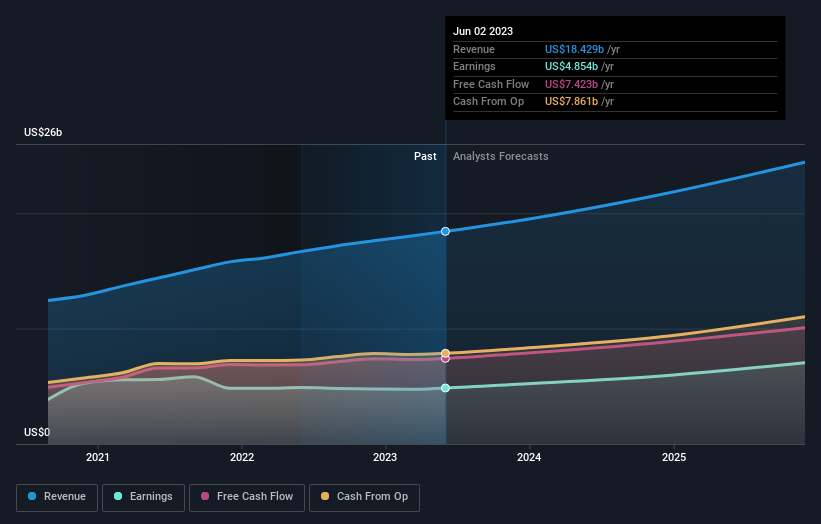Select the blue Revenue data point marker
Image resolution: width=821 pixels, height=524 pixels.
tap(445, 231)
